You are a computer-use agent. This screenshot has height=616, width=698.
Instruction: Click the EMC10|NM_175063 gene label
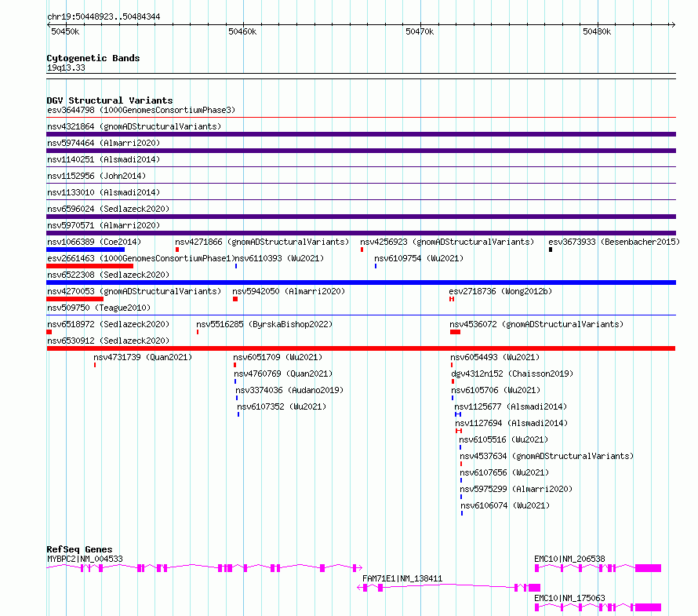tap(570, 598)
